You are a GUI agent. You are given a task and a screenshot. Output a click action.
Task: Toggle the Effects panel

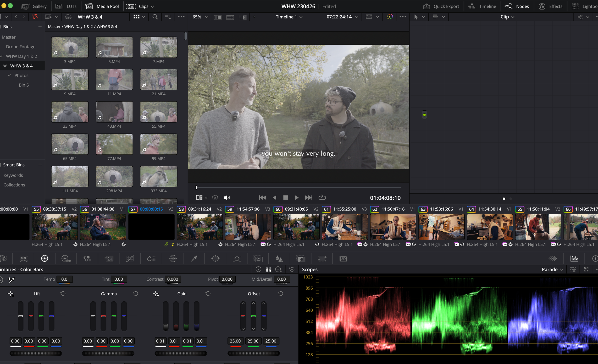point(550,6)
